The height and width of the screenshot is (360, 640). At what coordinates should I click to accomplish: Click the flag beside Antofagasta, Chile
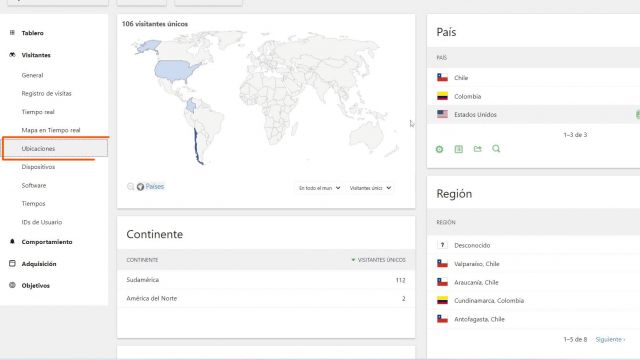tap(442, 319)
